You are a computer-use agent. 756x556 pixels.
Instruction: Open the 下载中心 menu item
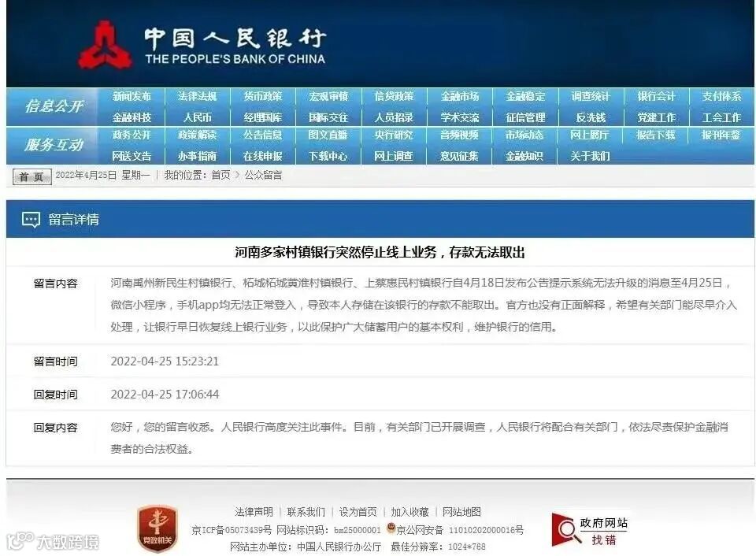tap(328, 156)
